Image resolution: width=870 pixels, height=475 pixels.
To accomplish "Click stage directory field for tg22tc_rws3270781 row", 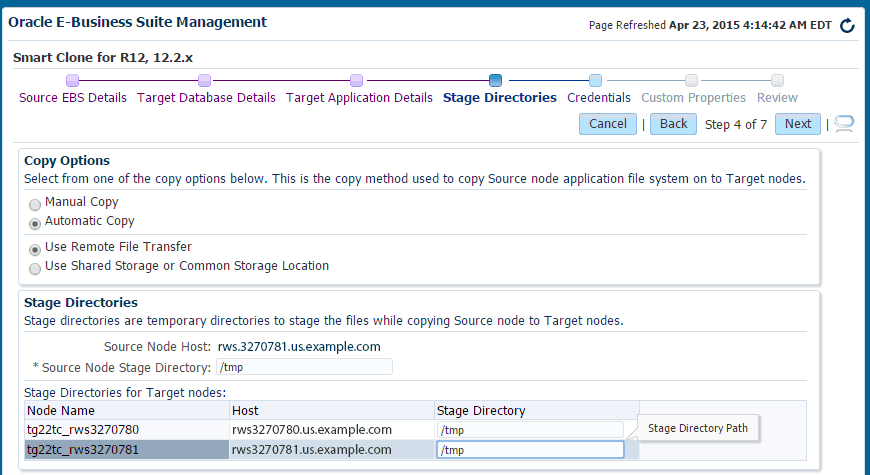I will coord(530,450).
